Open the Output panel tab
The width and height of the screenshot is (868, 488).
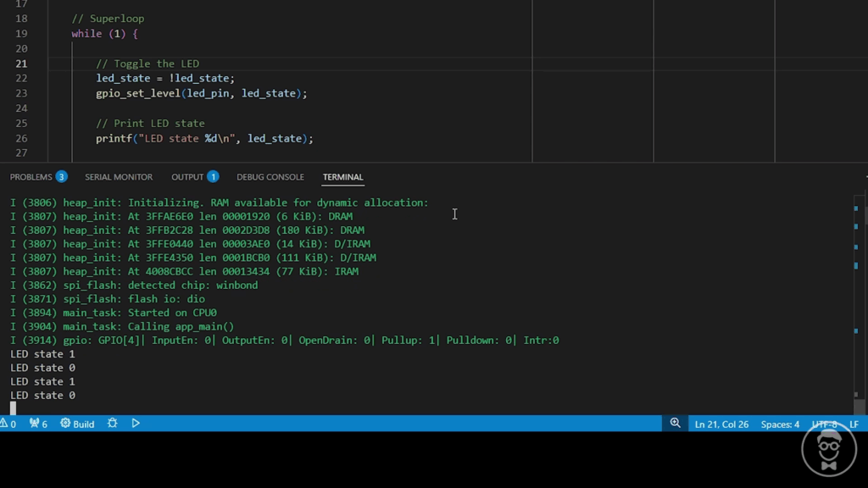click(187, 177)
